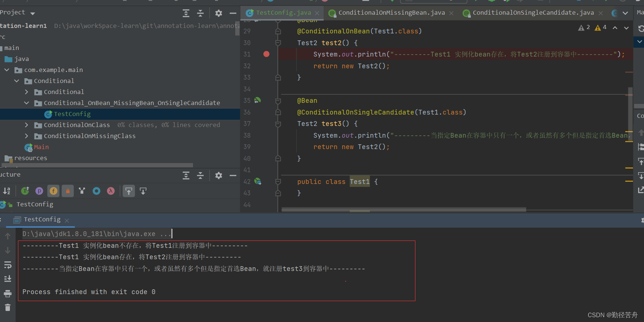Toggle Sort Alphabetically in Structure toolbar

tap(7, 191)
